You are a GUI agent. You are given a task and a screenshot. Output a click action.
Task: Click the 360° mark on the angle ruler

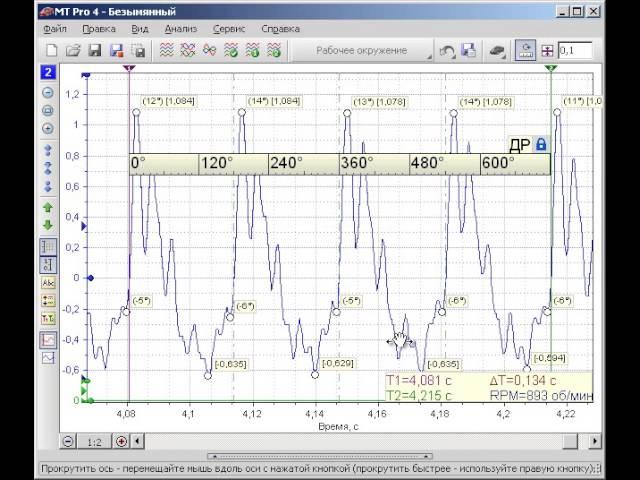coord(358,163)
